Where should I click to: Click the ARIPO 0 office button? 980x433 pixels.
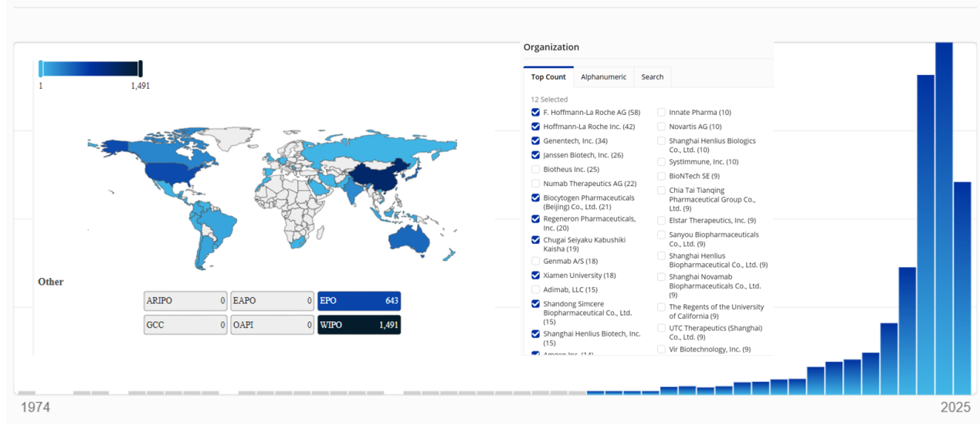pos(185,301)
